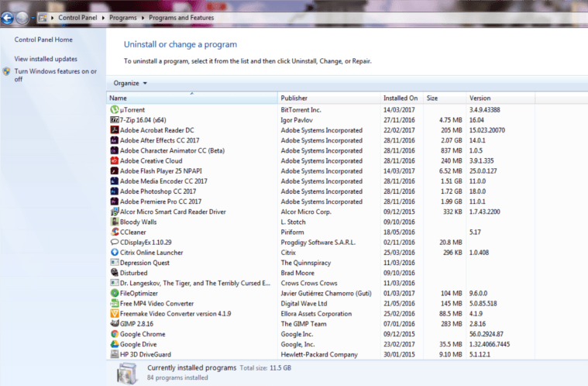Click version 56.0.2924.87

point(486,334)
